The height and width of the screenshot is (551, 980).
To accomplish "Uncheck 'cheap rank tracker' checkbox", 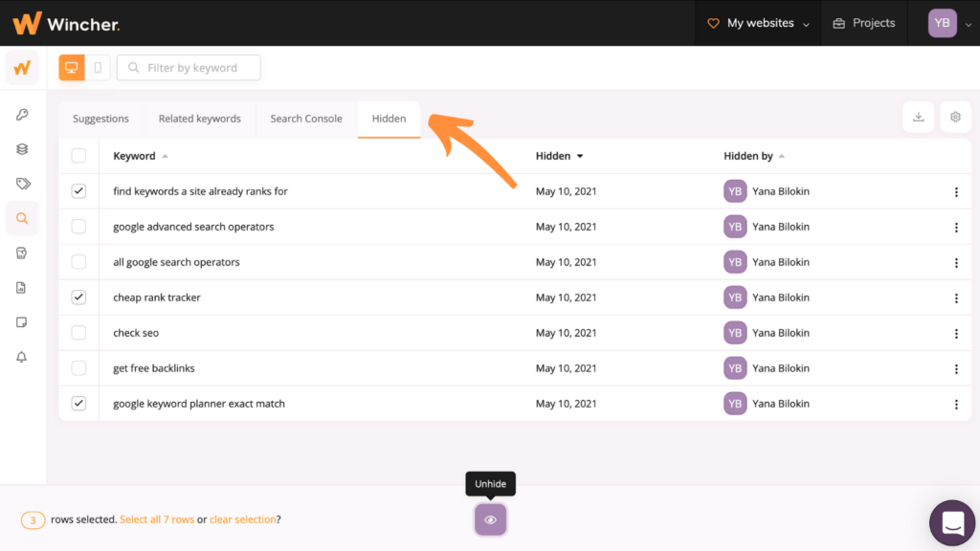I will 78,298.
